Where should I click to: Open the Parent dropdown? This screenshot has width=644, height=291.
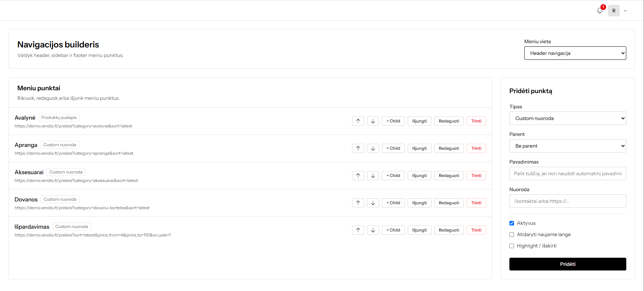click(567, 146)
